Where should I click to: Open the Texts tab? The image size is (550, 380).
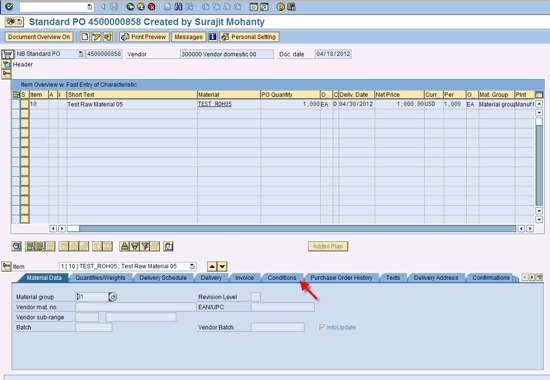coord(393,278)
